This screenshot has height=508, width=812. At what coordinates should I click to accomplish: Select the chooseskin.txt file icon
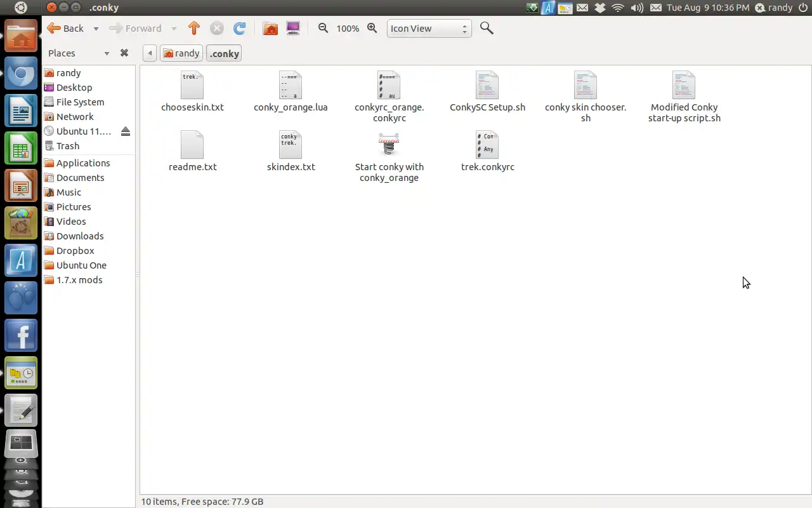click(192, 85)
